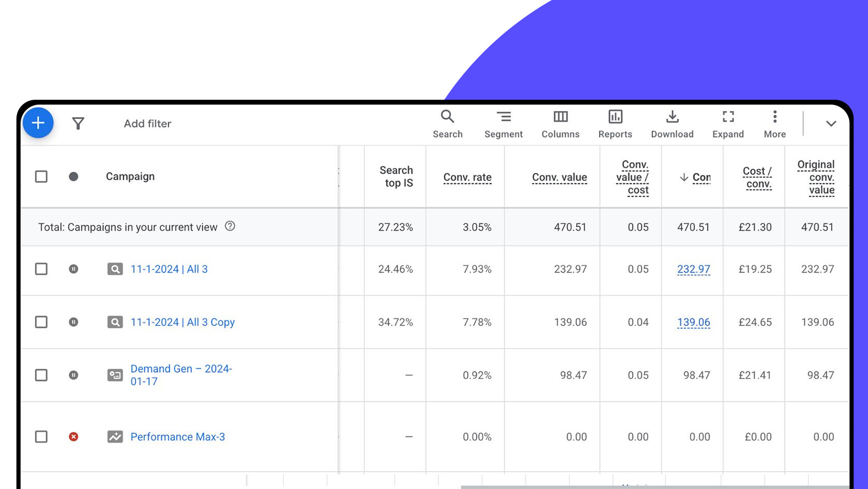The height and width of the screenshot is (489, 868).
Task: Open status dropdown for Demand Gen campaign
Action: 74,375
